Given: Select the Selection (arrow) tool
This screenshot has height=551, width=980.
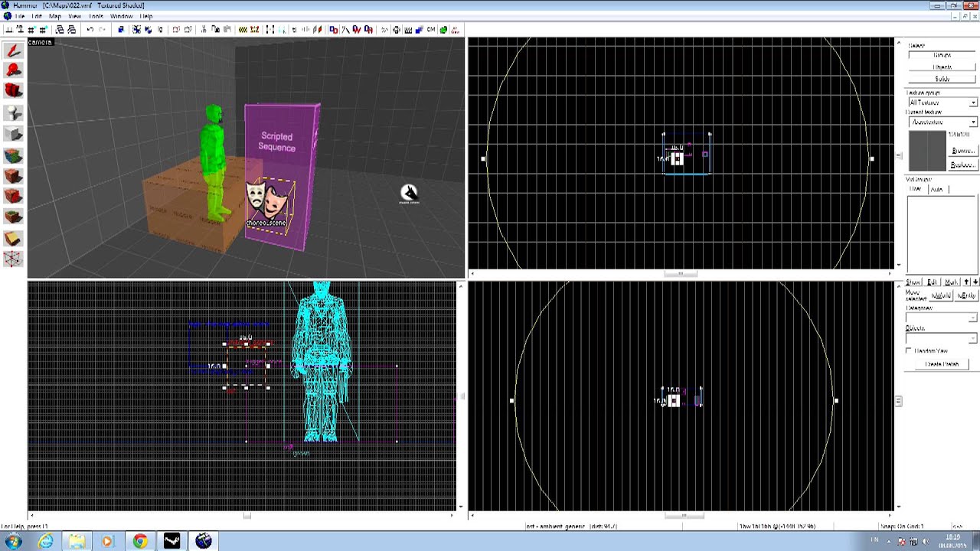Looking at the screenshot, I should click(x=13, y=51).
